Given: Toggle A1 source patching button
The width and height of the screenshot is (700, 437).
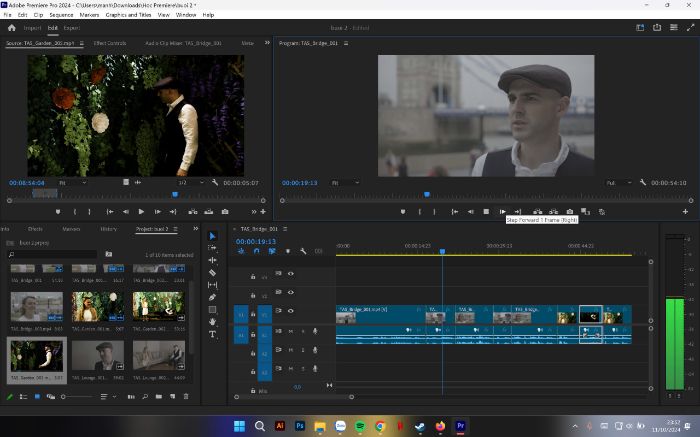Looking at the screenshot, I should [x=241, y=335].
